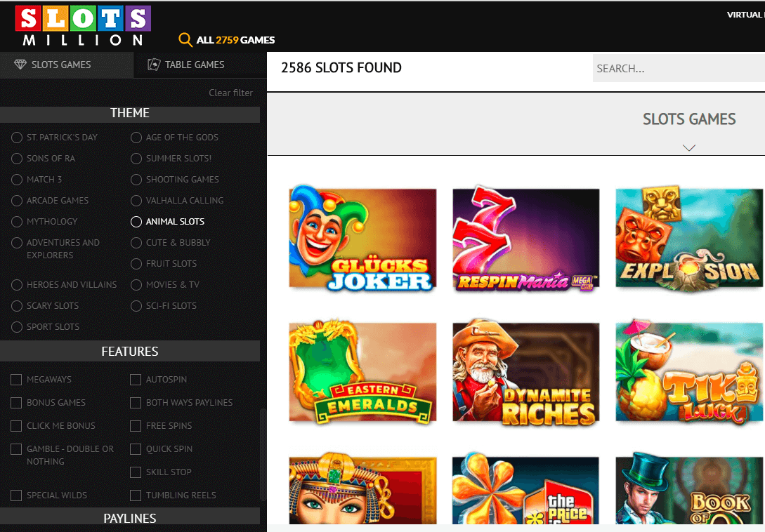Click into the Search slots field

tap(679, 68)
